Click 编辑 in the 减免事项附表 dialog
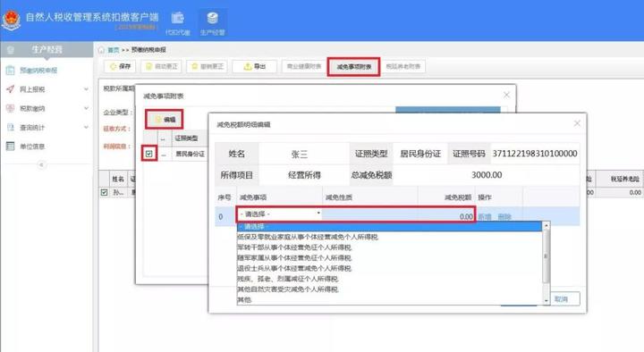This screenshot has height=352, width=644. (x=165, y=120)
